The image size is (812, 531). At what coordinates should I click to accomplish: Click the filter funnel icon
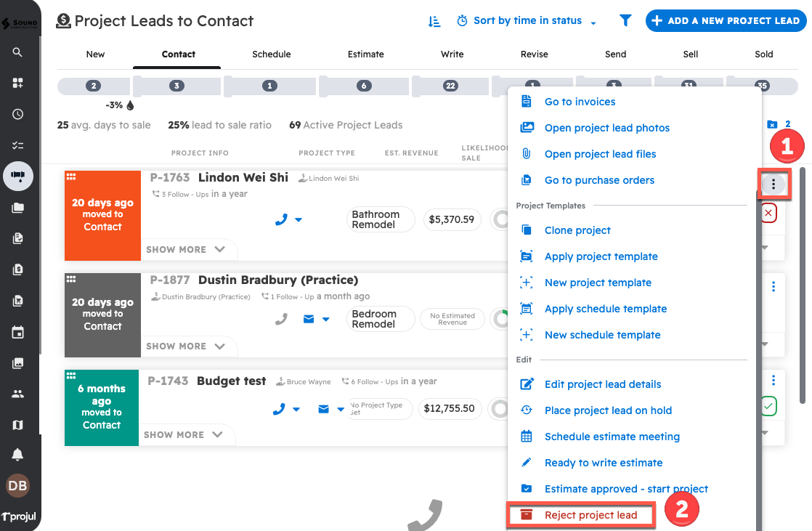pyautogui.click(x=625, y=21)
